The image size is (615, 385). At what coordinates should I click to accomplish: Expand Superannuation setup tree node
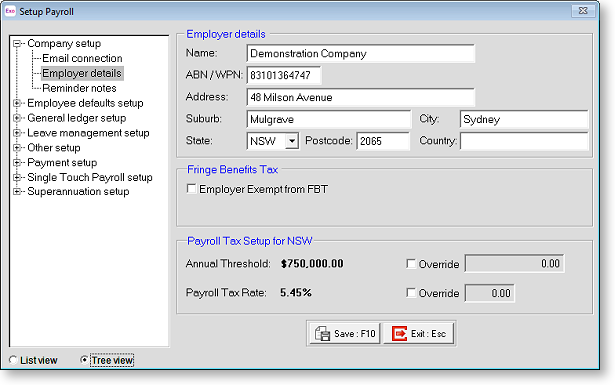click(x=17, y=192)
